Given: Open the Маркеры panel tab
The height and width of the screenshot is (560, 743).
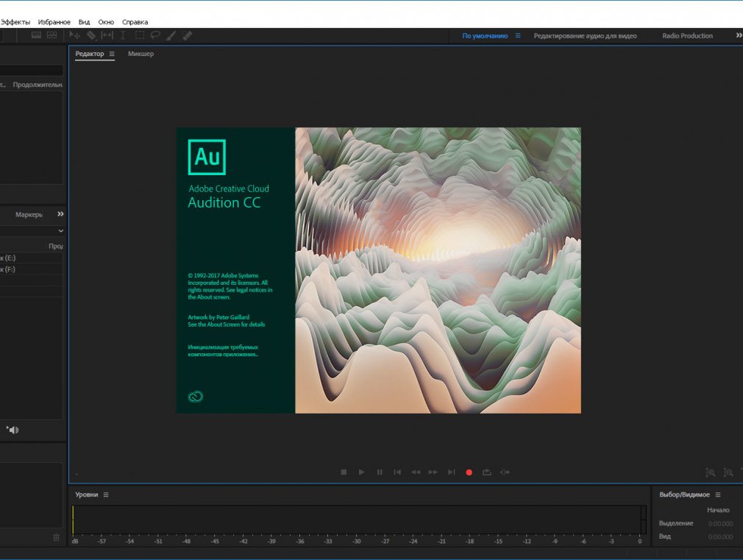Looking at the screenshot, I should [x=29, y=214].
